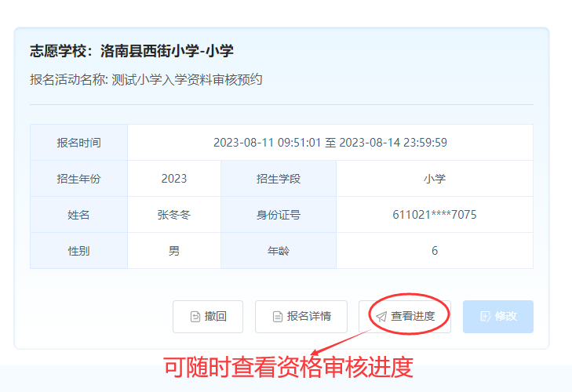572x392 pixels.
Task: Select the enrollment year value 2023
Action: pyautogui.click(x=174, y=178)
